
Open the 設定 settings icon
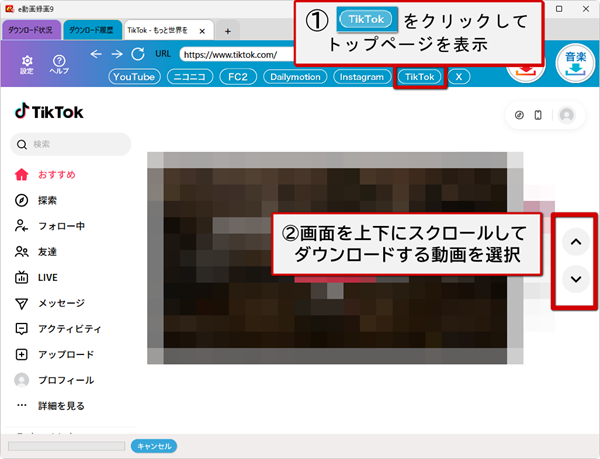coord(27,63)
